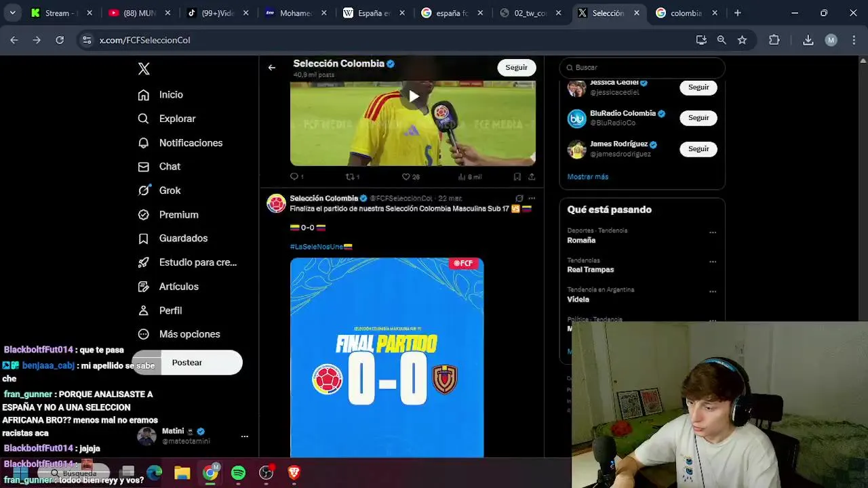Image resolution: width=868 pixels, height=488 pixels.
Task: Open the Premium badge icon
Action: pos(144,215)
